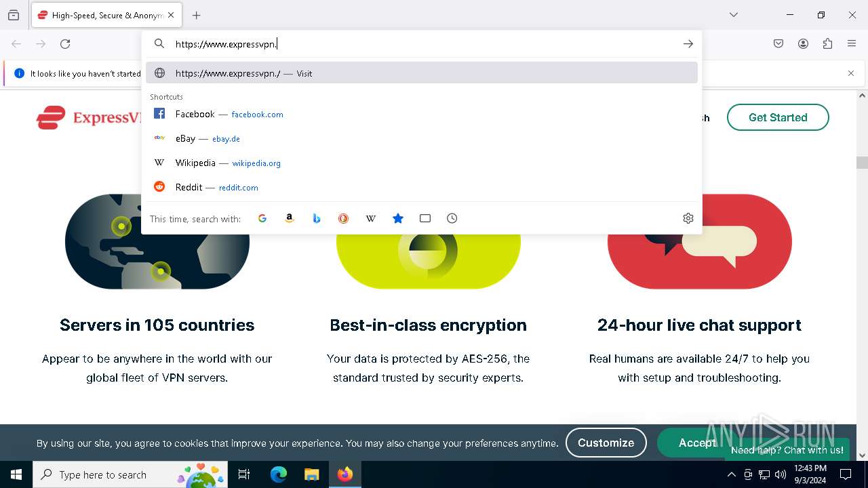Go forward to next page
Viewport: 868px width, 488px height.
point(41,44)
